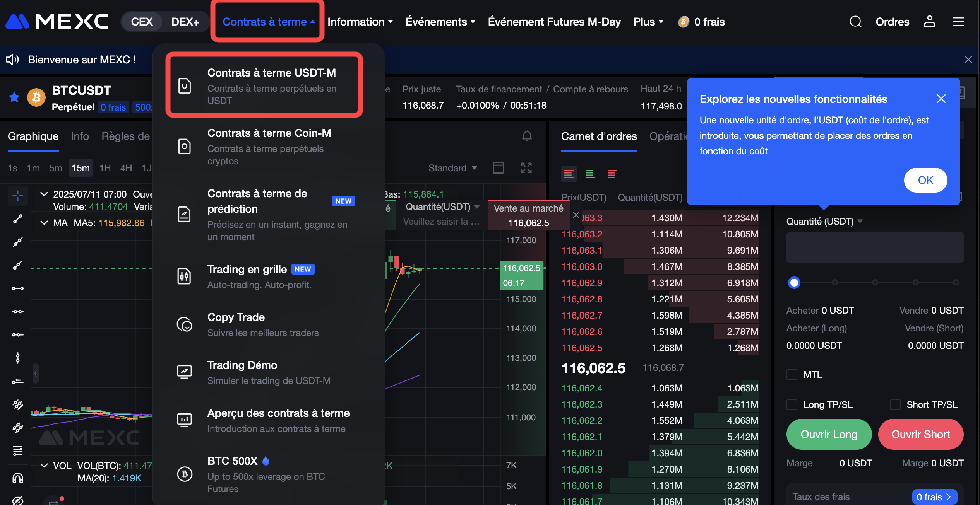This screenshot has width=980, height=505.
Task: Click the price alert bell icon
Action: point(527,136)
